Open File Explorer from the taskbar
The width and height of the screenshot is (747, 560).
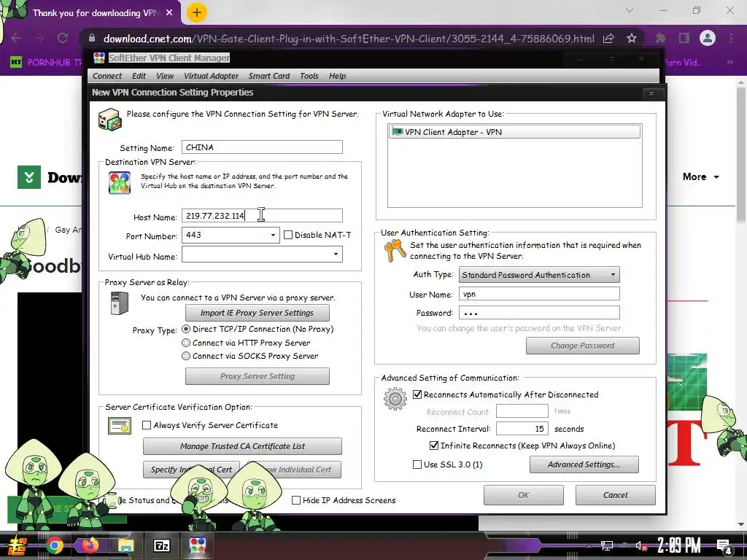click(x=125, y=545)
